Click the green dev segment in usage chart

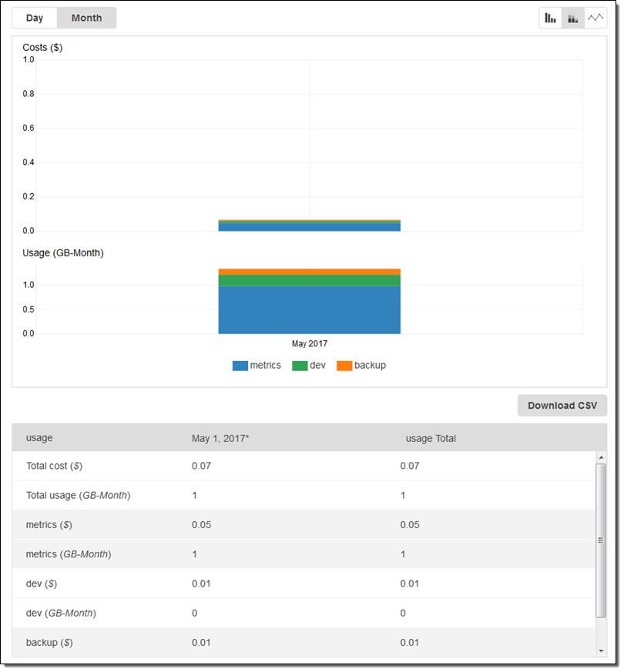tap(309, 280)
